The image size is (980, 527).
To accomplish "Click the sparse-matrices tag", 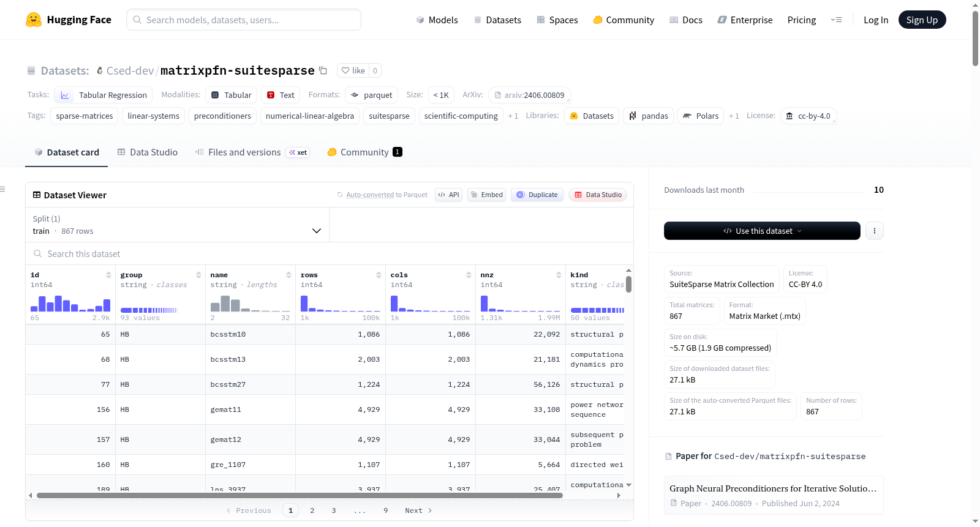I will 85,116.
